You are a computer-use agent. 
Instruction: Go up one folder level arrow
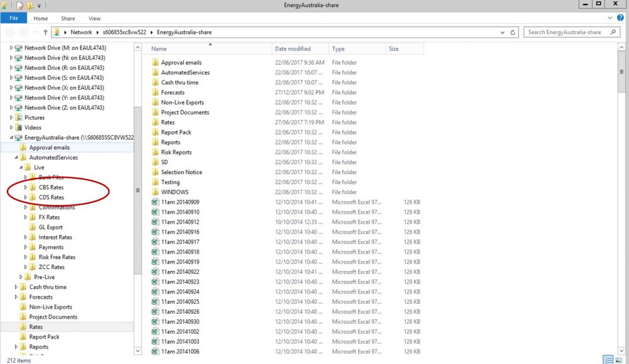(x=45, y=33)
